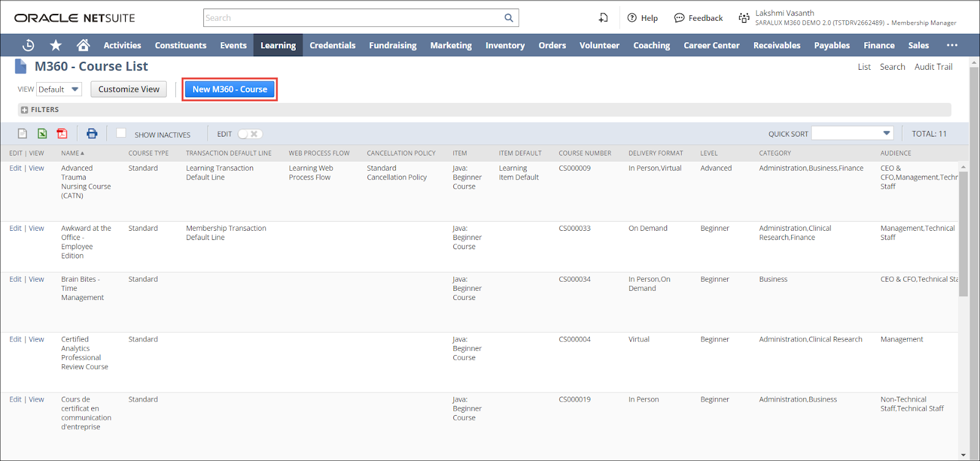Image resolution: width=980 pixels, height=461 pixels.
Task: Open the Quick Sort dropdown
Action: 852,133
